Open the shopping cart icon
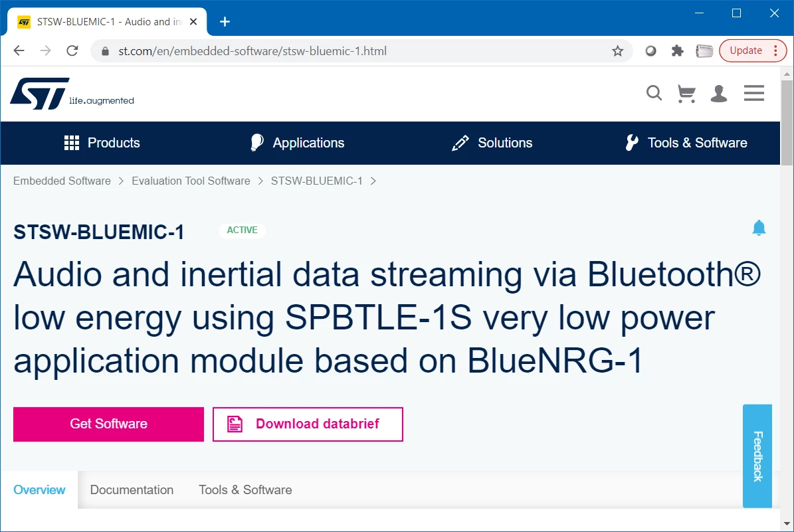 (686, 94)
